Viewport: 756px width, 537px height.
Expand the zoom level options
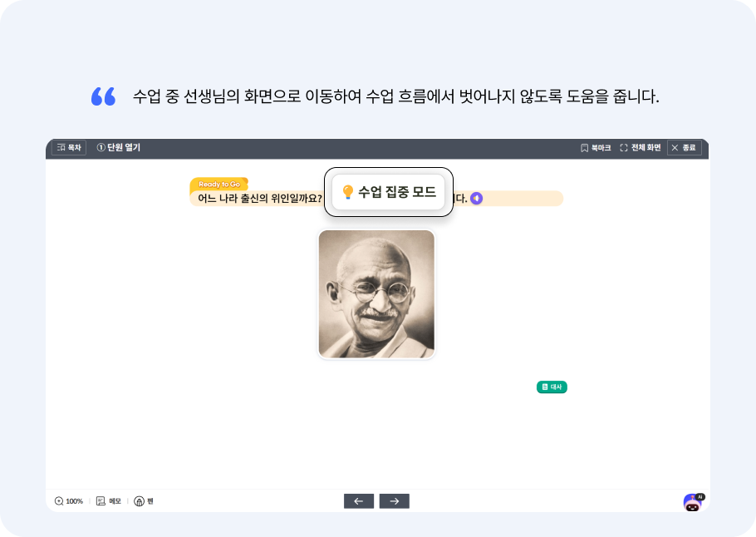pyautogui.click(x=72, y=500)
